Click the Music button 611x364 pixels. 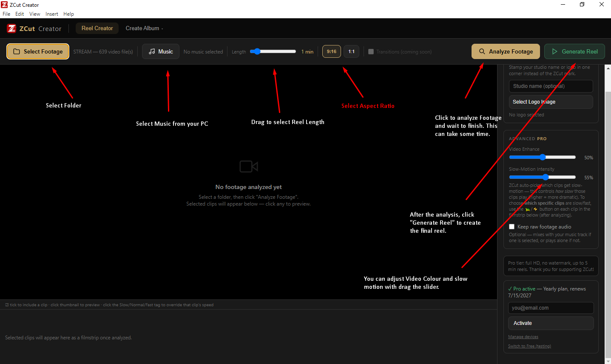[x=161, y=51]
